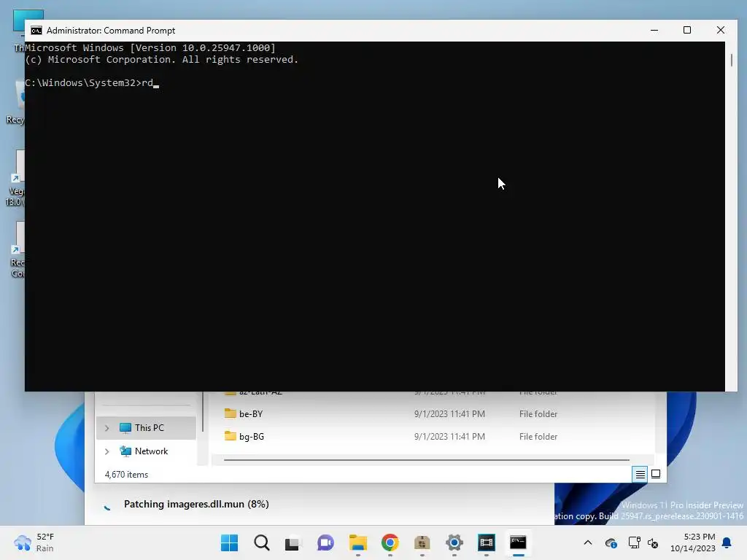Minimize the Command Prompt window
Viewport: 747px width, 560px height.
tap(654, 30)
